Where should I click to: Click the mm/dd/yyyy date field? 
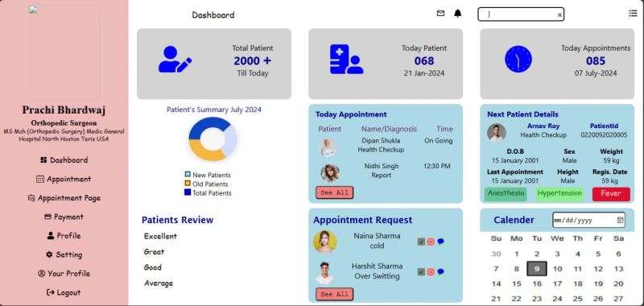(588, 220)
